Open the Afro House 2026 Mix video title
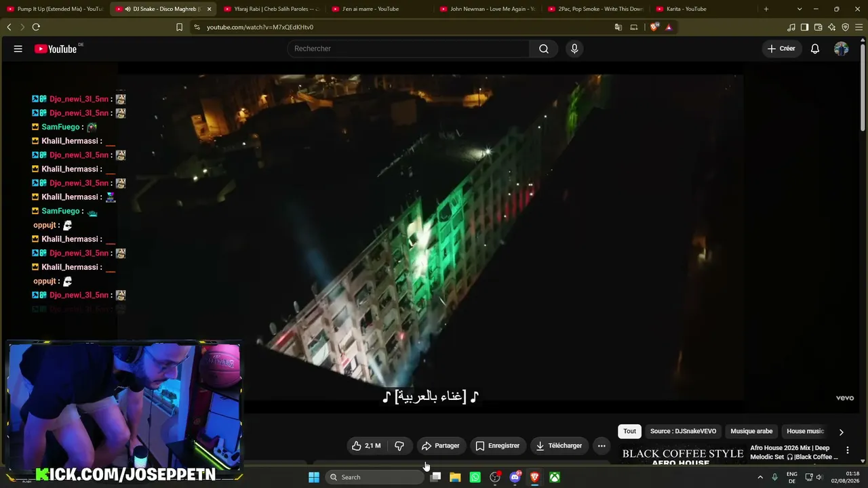The image size is (868, 488). pyautogui.click(x=794, y=452)
